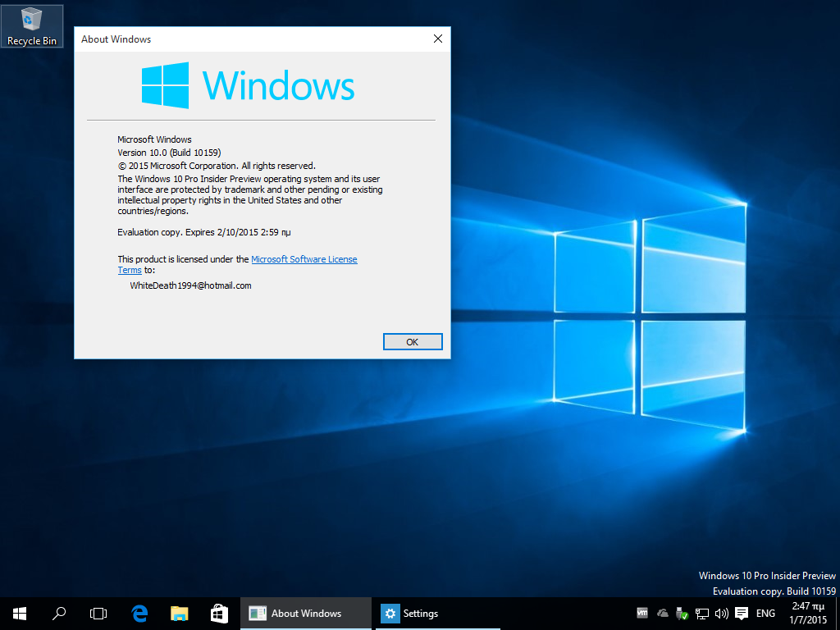Screen dimensions: 840x630
Task: Click the ENG input language indicator
Action: point(765,613)
